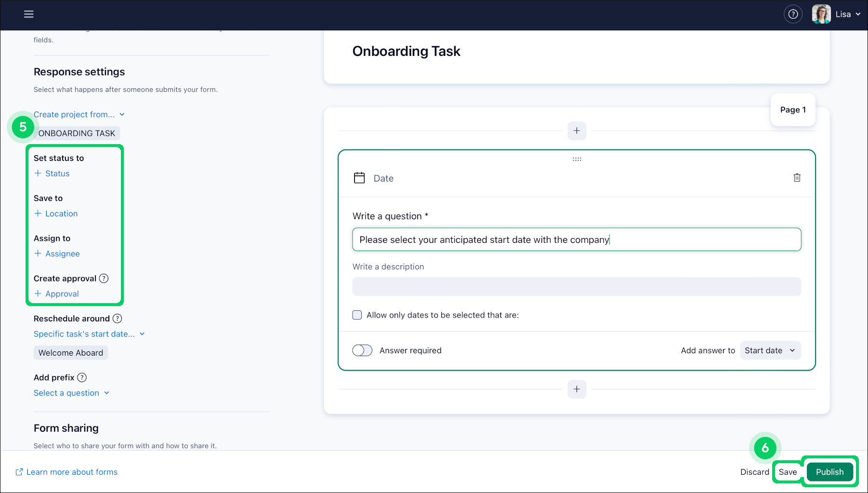Open the hamburger navigation menu
This screenshot has height=493, width=868.
click(29, 14)
